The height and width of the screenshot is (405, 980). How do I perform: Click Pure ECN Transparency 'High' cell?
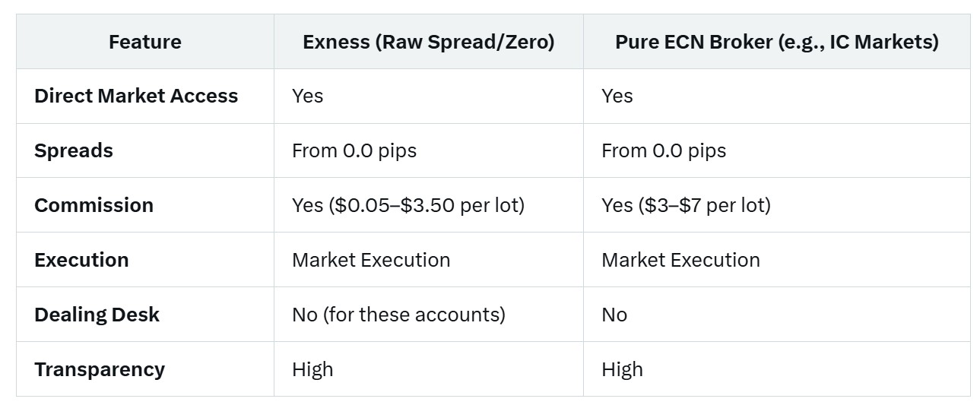click(622, 369)
